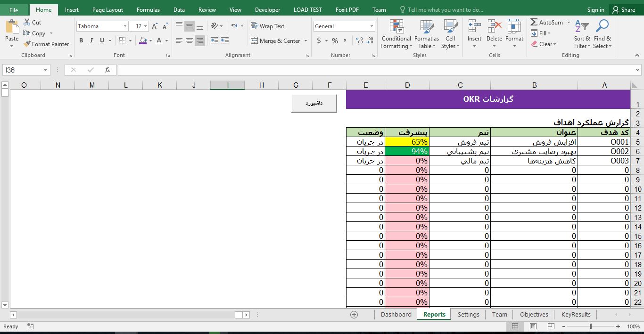Screen dimensions: 644x334
Task: Expand the Merge & Center dropdown
Action: tap(305, 41)
